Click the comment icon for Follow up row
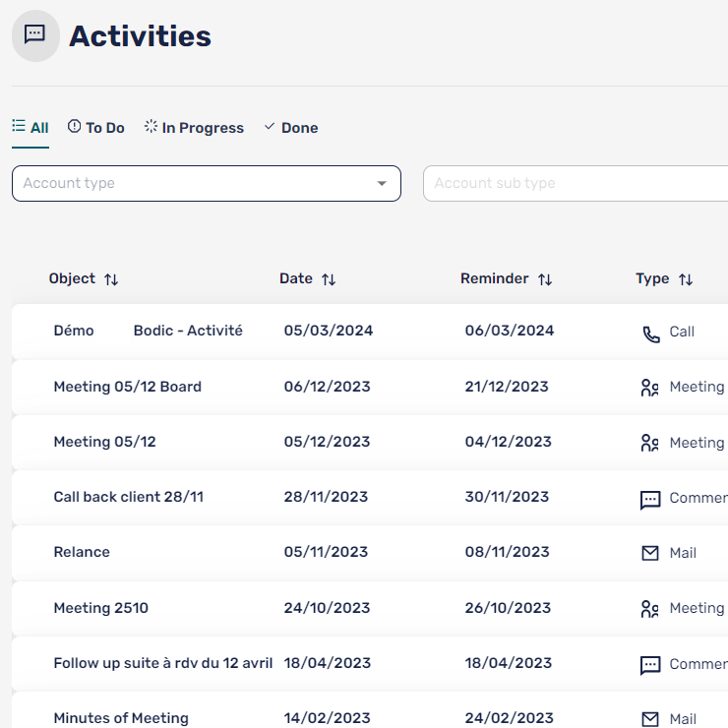The height and width of the screenshot is (728, 728). (649, 665)
